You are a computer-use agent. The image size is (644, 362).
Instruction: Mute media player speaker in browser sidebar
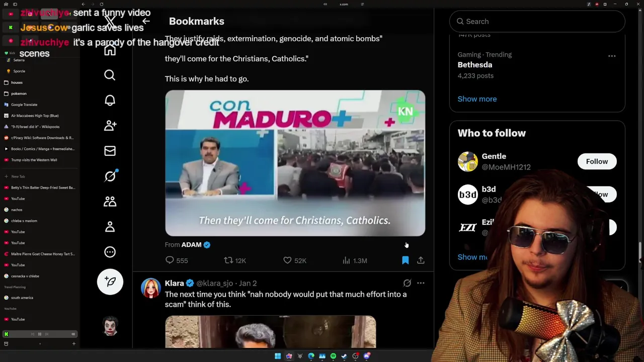pos(73,334)
